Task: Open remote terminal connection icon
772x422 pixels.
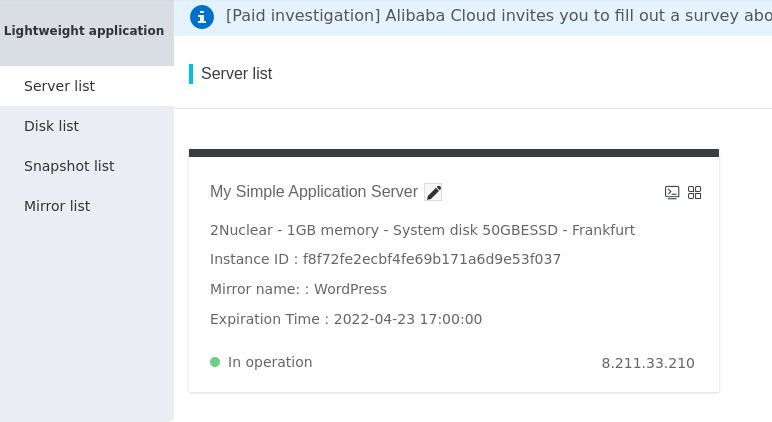Action: pyautogui.click(x=672, y=192)
